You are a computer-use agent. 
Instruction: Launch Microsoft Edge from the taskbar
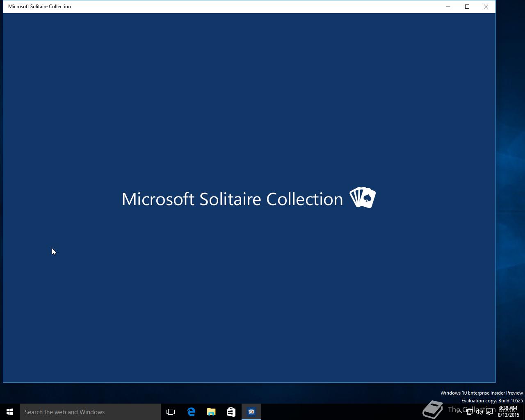click(191, 412)
